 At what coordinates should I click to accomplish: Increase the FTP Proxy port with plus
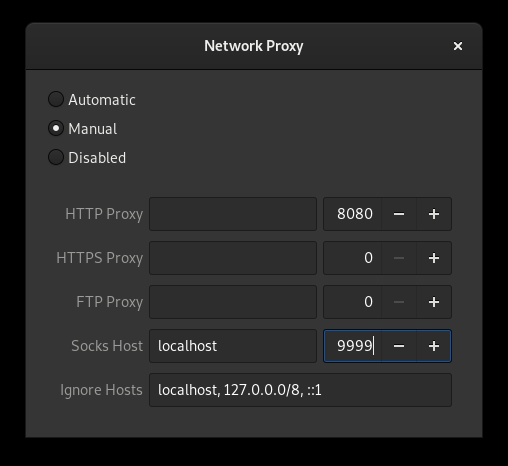(434, 302)
